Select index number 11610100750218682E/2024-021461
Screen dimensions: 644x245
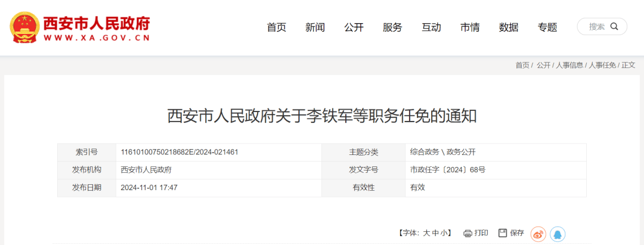point(179,152)
